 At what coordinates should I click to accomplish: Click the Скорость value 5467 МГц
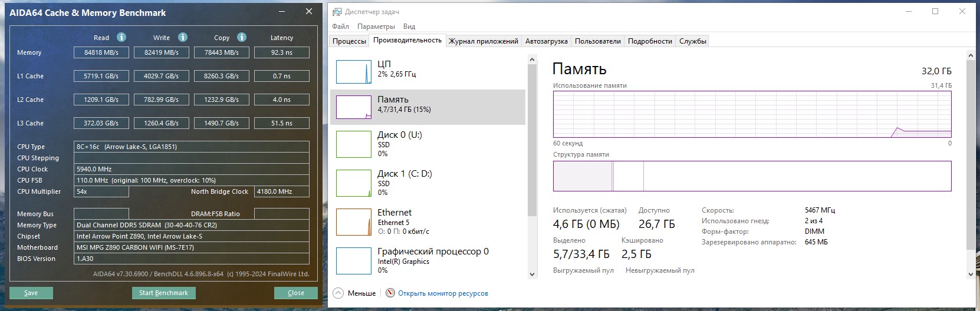[820, 210]
